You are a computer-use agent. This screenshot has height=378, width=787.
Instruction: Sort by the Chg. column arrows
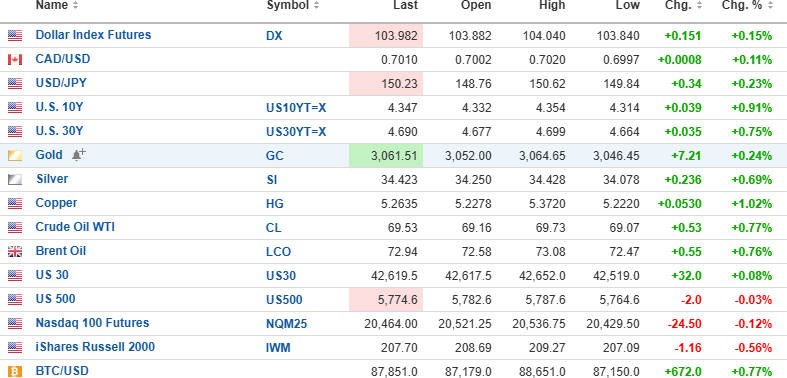tap(700, 6)
